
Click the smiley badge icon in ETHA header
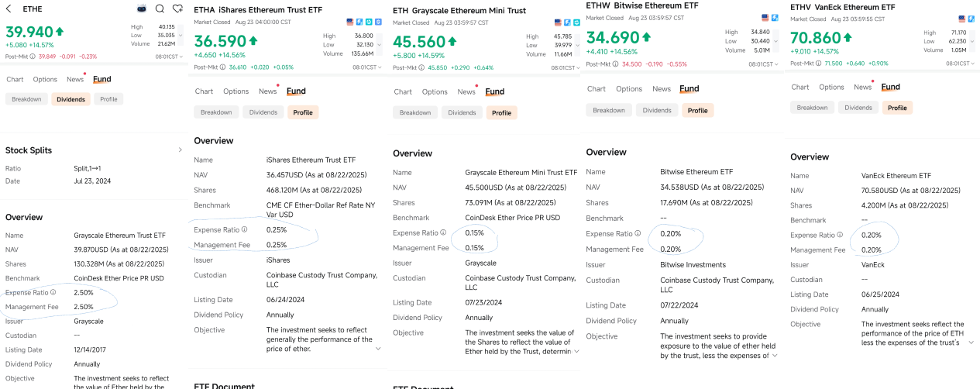[369, 22]
